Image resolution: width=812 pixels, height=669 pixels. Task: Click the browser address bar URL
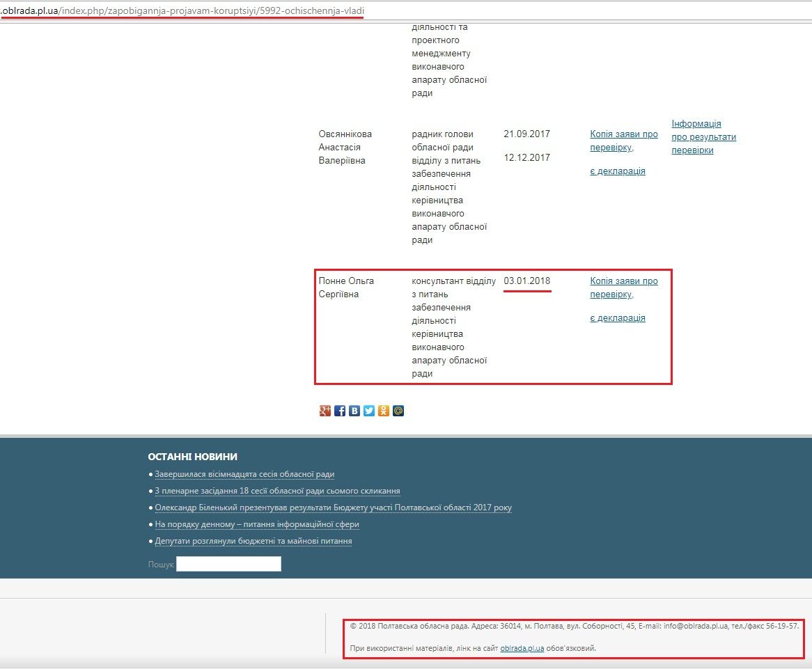[182, 11]
